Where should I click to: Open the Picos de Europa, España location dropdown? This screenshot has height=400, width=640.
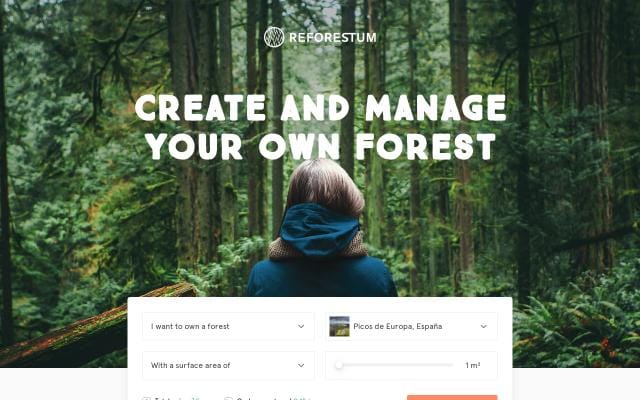[x=411, y=326]
